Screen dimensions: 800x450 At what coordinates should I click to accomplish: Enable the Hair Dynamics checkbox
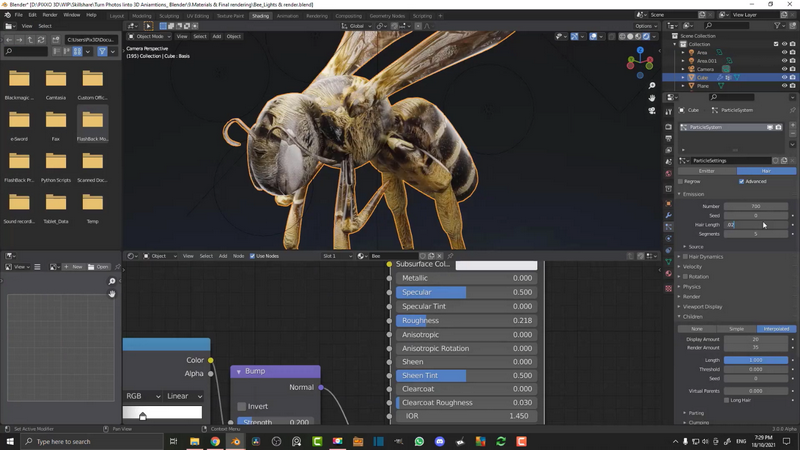pyautogui.click(x=685, y=257)
